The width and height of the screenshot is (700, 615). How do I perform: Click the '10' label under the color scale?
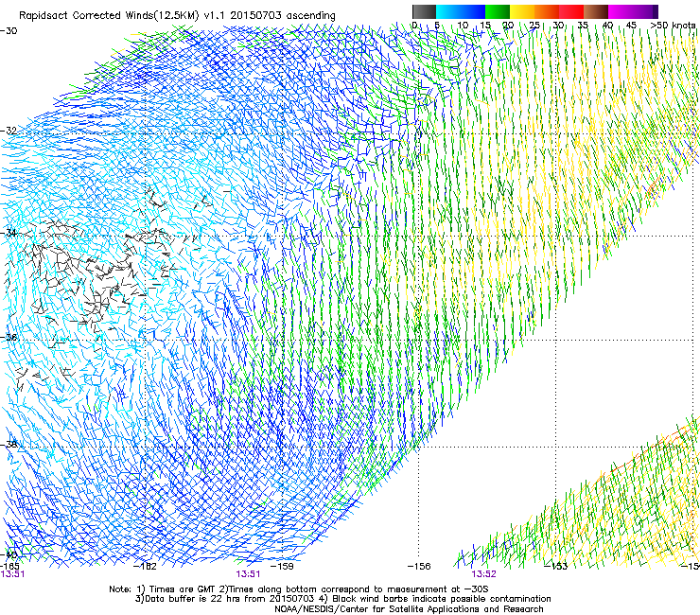click(x=463, y=25)
